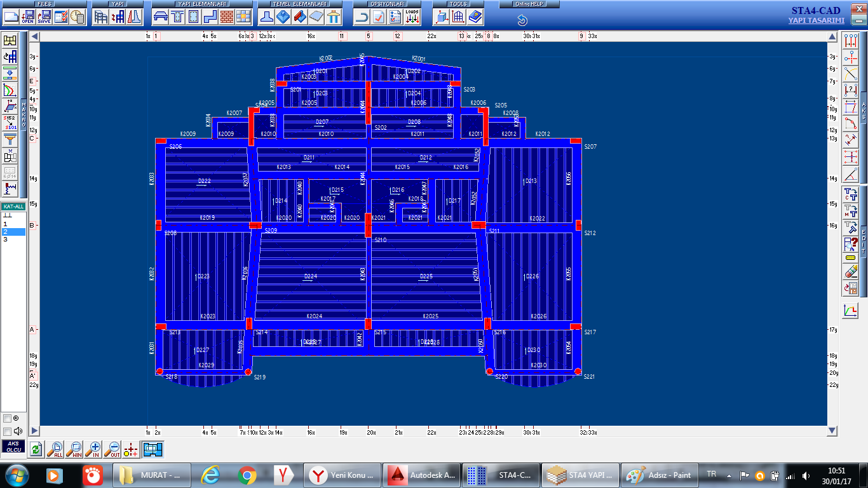Click the OPEN file icon
Image resolution: width=868 pixels, height=488 pixels.
coord(28,17)
